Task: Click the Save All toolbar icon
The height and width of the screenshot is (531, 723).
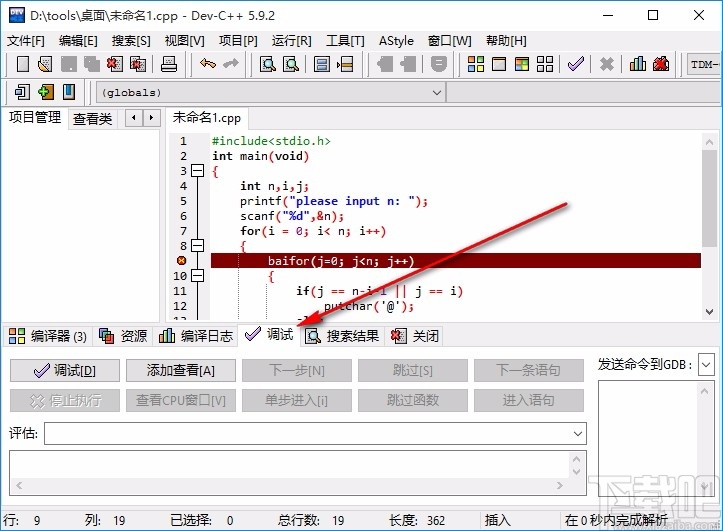Action: click(92, 64)
